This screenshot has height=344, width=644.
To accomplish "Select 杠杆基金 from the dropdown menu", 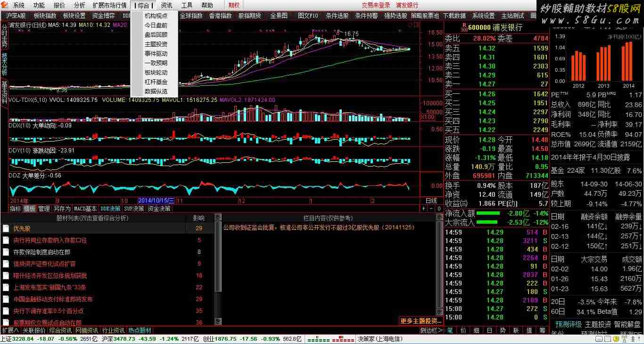I will (x=156, y=82).
